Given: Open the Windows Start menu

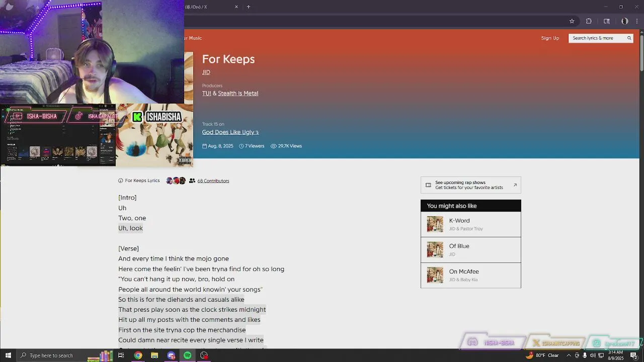Looking at the screenshot, I should pos(8,355).
